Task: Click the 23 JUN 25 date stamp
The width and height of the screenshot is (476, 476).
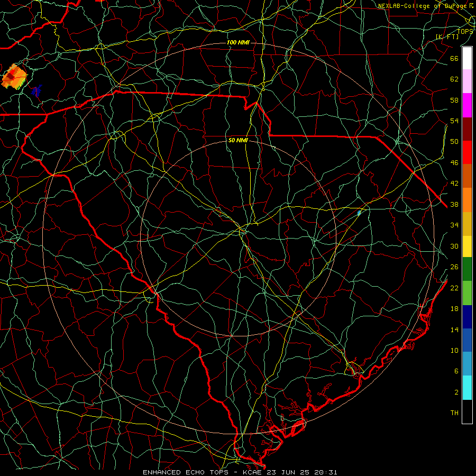Action: [x=289, y=472]
